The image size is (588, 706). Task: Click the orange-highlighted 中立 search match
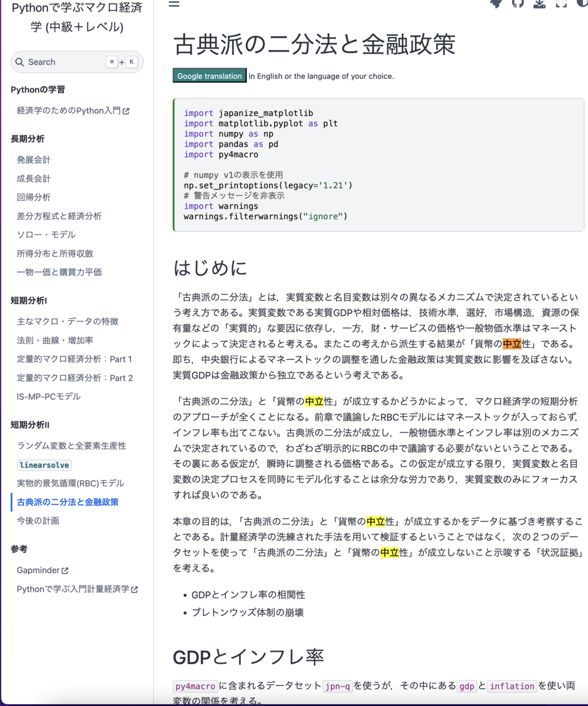512,344
